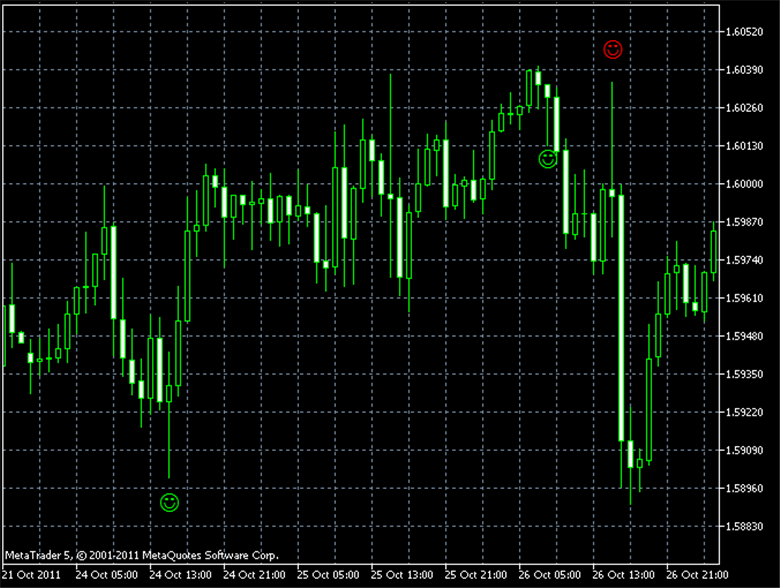
Task: Click the 25 Oct 05:00 time label
Action: pyautogui.click(x=328, y=575)
